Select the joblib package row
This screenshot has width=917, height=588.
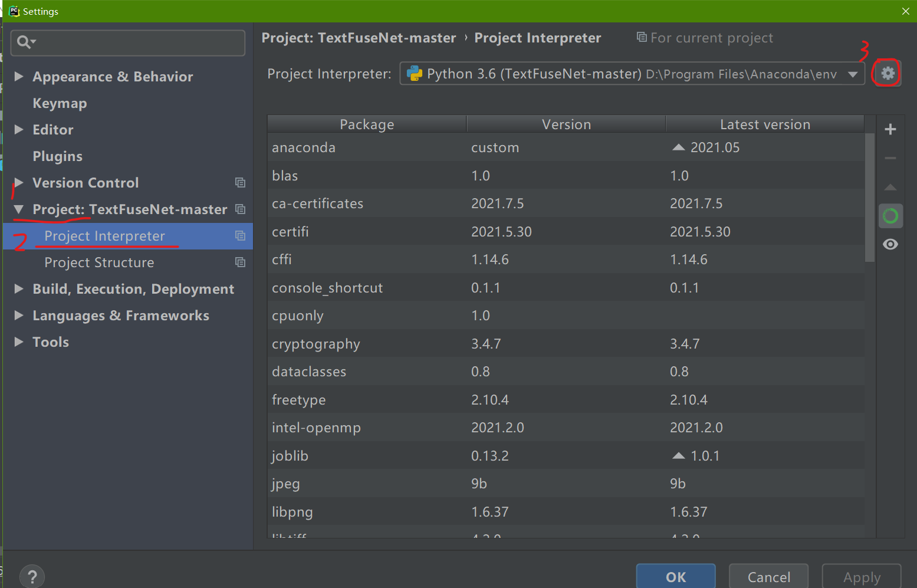click(566, 456)
